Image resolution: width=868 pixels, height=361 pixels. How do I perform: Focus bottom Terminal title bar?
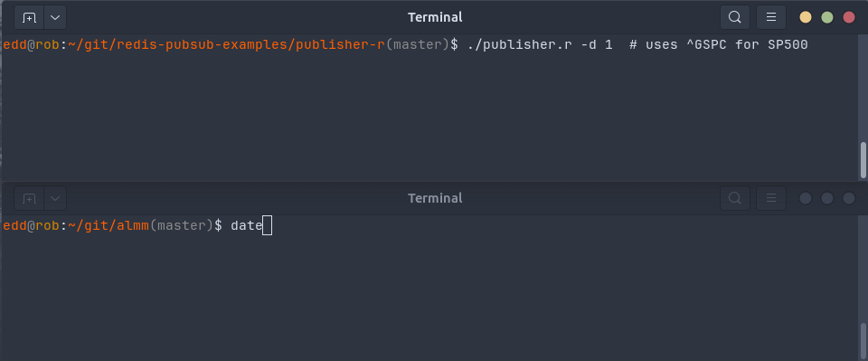click(435, 198)
